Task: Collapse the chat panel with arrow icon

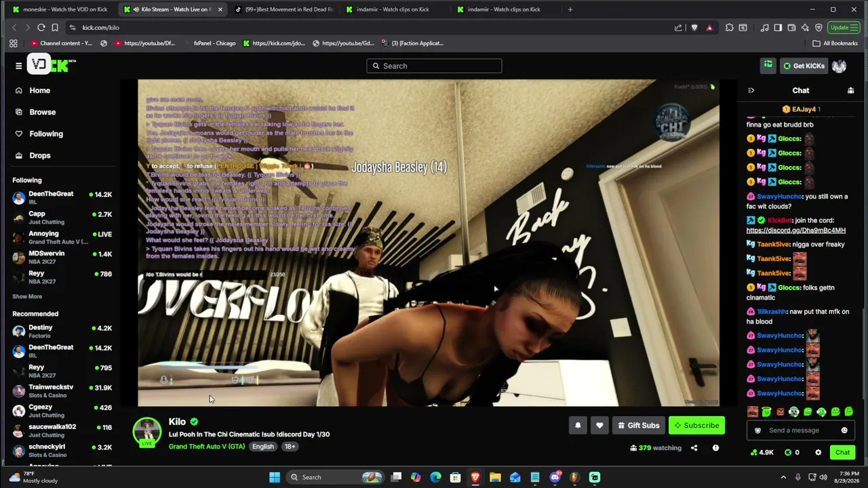Action: [x=751, y=90]
